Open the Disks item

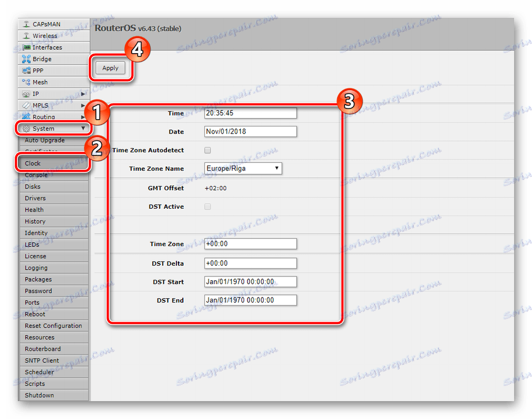click(x=54, y=186)
